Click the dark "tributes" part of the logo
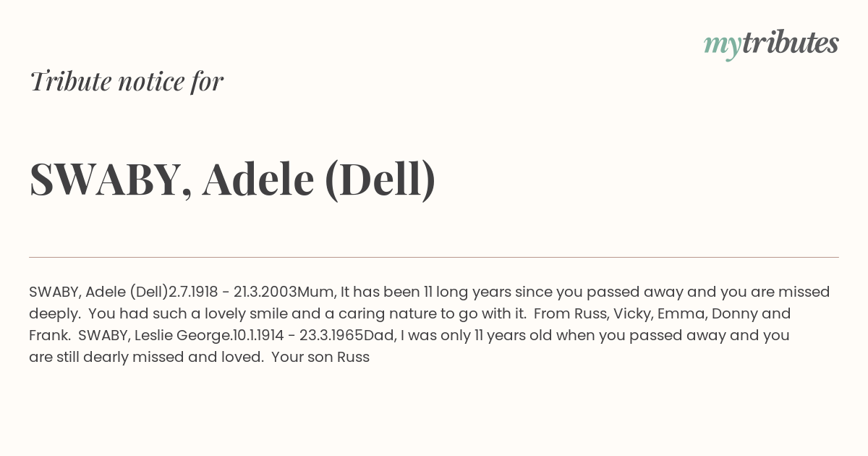Viewport: 868px width, 456px height. (x=790, y=43)
